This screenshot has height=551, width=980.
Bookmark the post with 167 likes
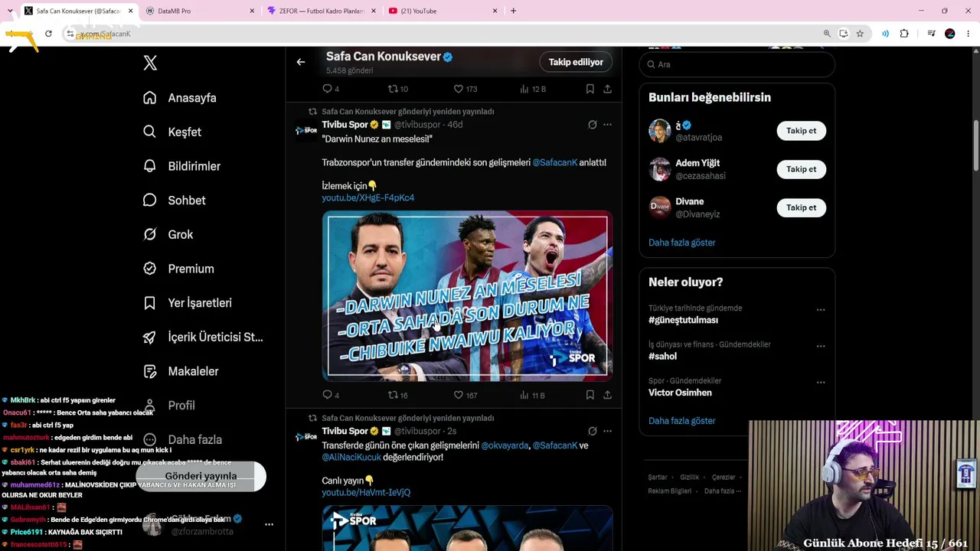click(590, 395)
